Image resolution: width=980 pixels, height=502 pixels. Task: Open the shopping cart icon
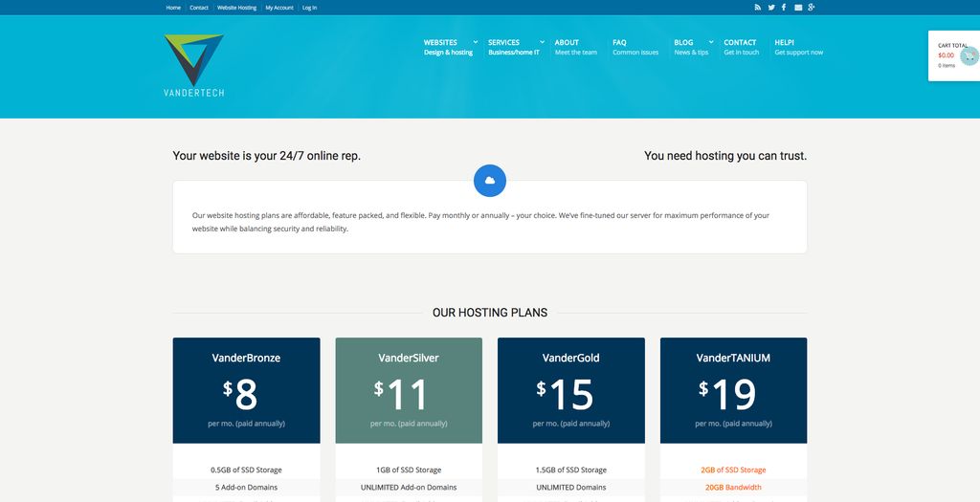pos(969,56)
